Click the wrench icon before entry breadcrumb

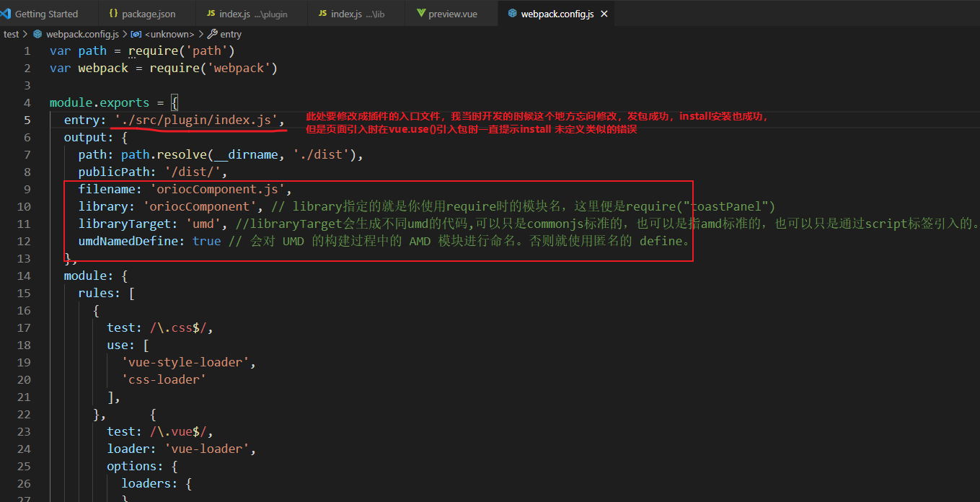pos(212,34)
